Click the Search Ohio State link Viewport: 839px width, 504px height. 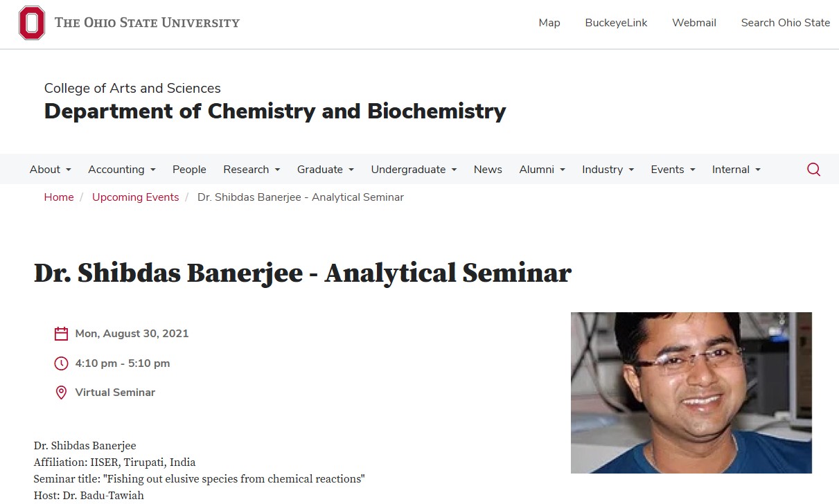785,23
